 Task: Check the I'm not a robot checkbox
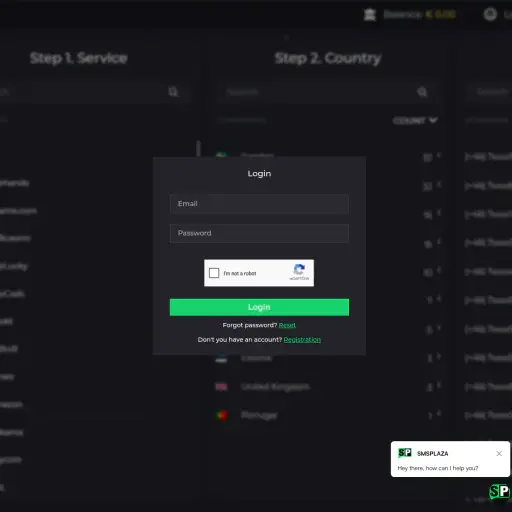coord(214,273)
